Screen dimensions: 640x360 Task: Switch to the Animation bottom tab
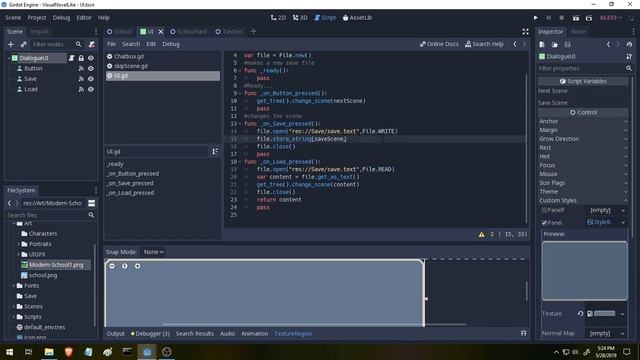click(255, 333)
